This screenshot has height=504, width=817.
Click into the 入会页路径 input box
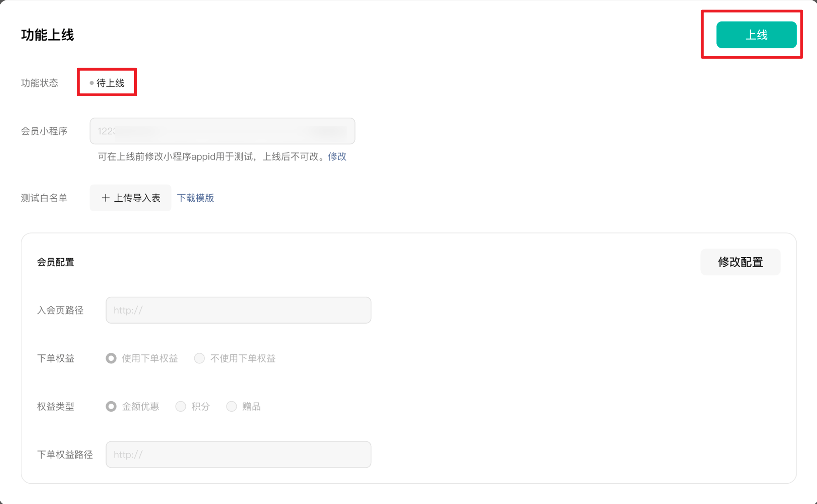click(x=238, y=310)
